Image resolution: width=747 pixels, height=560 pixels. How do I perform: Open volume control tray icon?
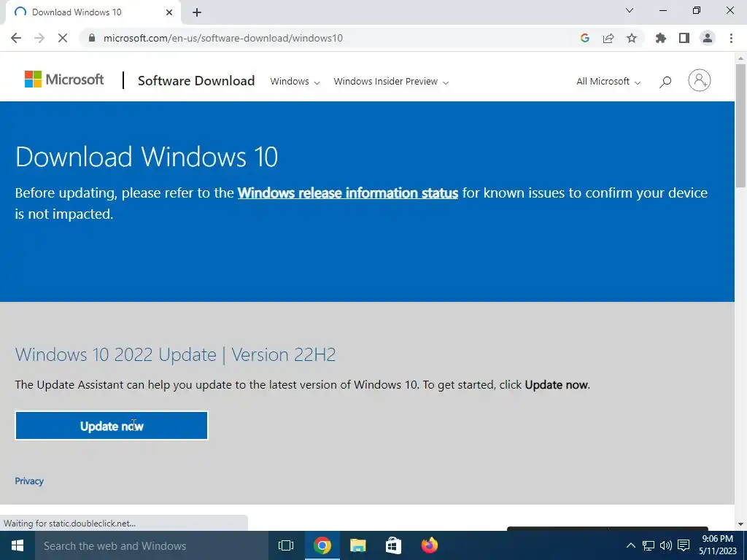[665, 545]
